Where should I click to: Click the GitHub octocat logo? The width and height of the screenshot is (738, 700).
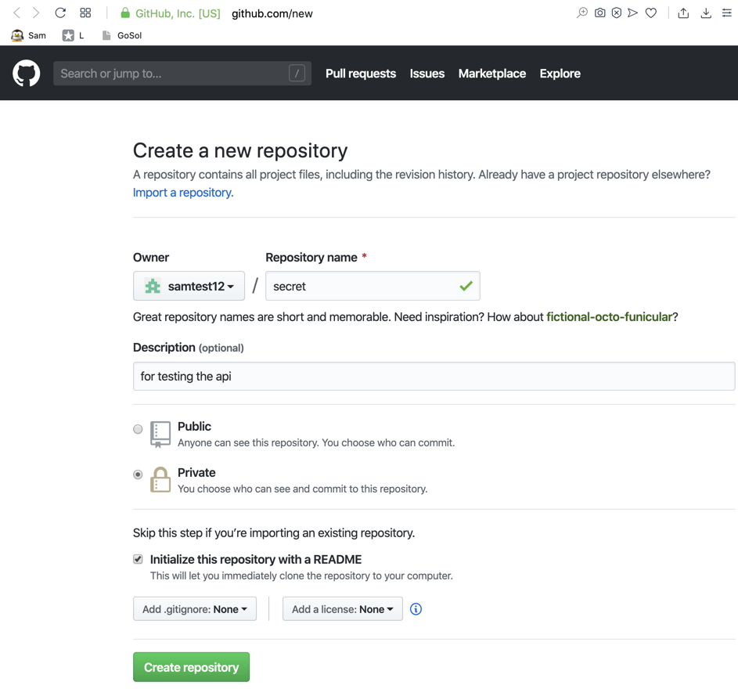point(27,74)
